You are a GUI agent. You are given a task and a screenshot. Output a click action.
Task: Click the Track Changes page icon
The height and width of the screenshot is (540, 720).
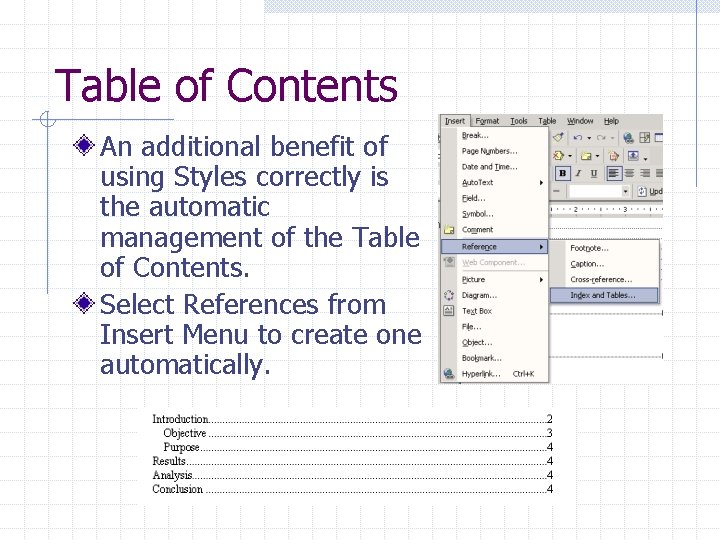coord(613,156)
